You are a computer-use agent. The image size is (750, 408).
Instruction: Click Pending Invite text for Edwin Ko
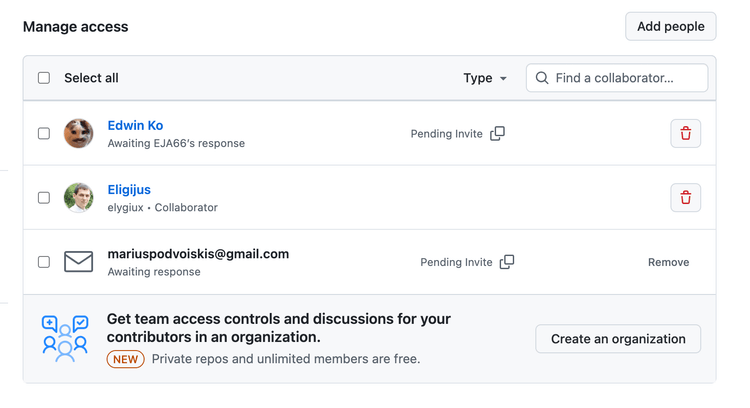[x=446, y=134]
